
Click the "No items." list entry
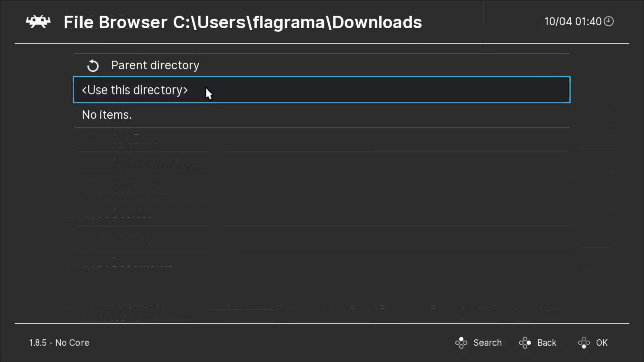[x=107, y=115]
